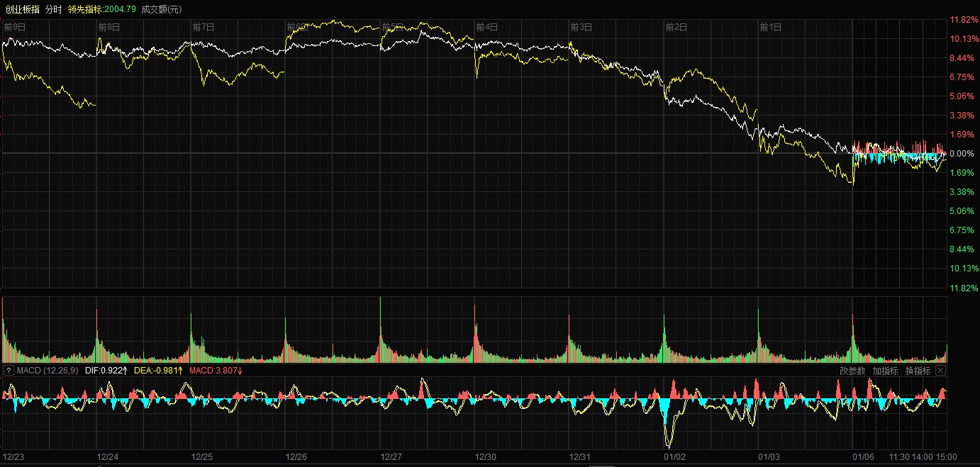
Task: Click 换指标 to switch indicator
Action: point(918,371)
